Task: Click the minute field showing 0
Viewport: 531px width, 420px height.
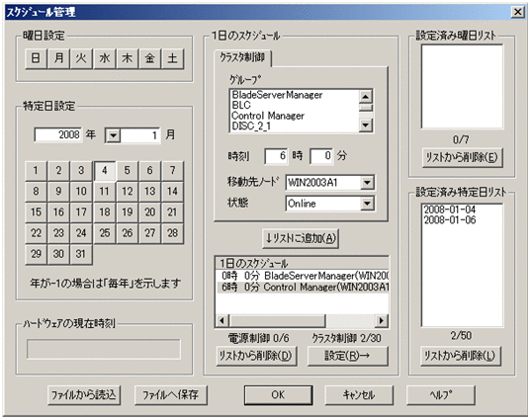Action: pos(321,156)
